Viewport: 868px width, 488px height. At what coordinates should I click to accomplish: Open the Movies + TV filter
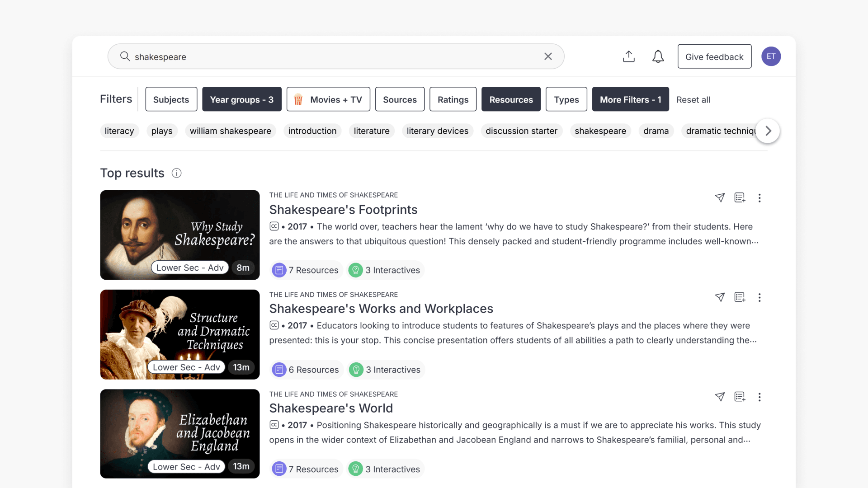[328, 99]
